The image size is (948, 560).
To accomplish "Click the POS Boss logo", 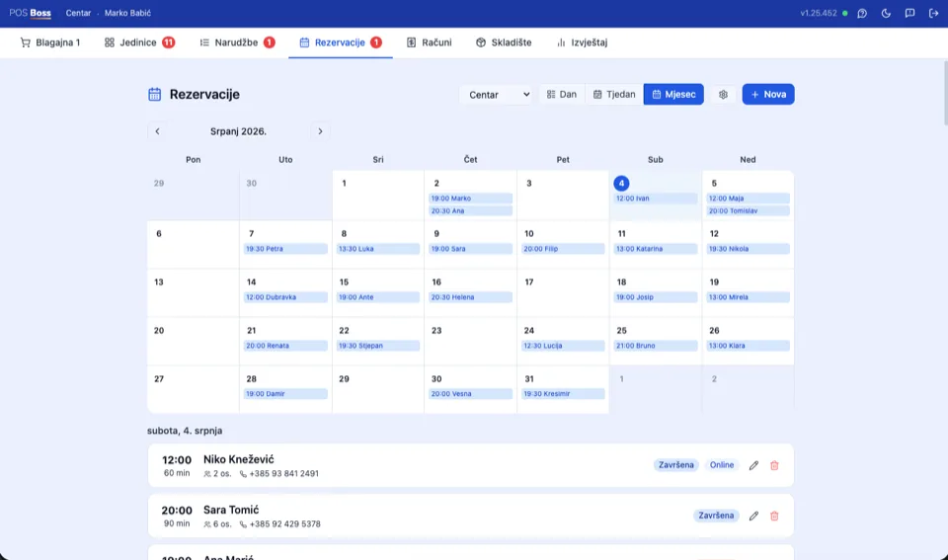I will (31, 13).
